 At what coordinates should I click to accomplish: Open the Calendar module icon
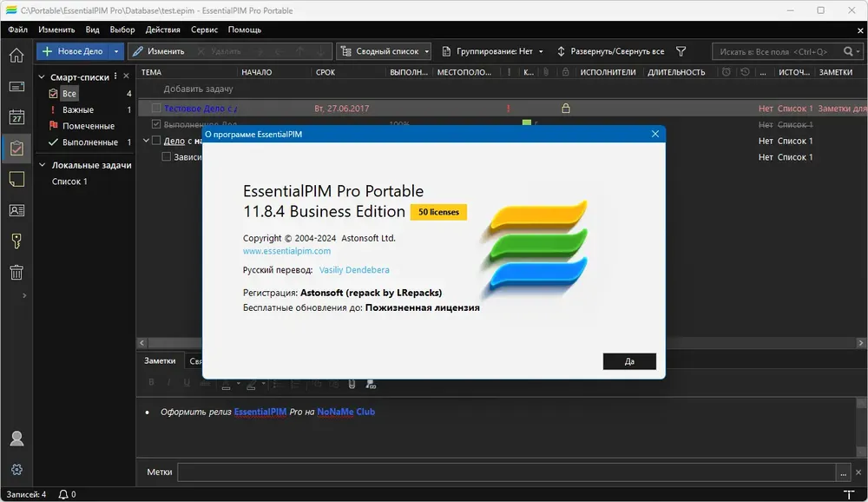pos(16,117)
